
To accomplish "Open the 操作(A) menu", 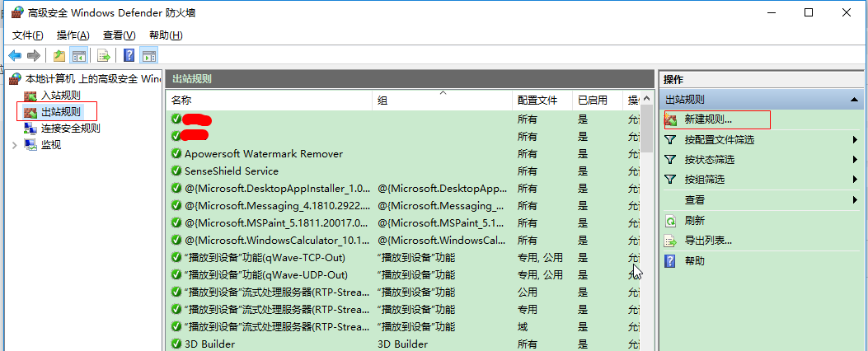I will click(x=73, y=35).
